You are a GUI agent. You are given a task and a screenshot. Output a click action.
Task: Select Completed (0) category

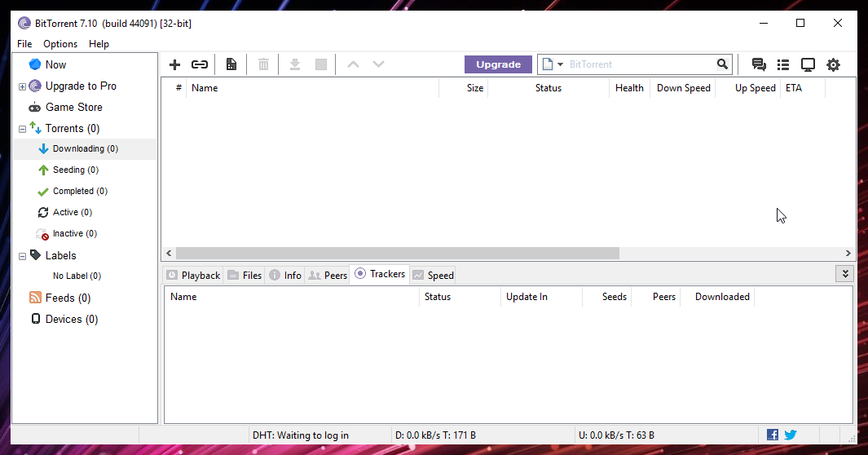tap(80, 191)
